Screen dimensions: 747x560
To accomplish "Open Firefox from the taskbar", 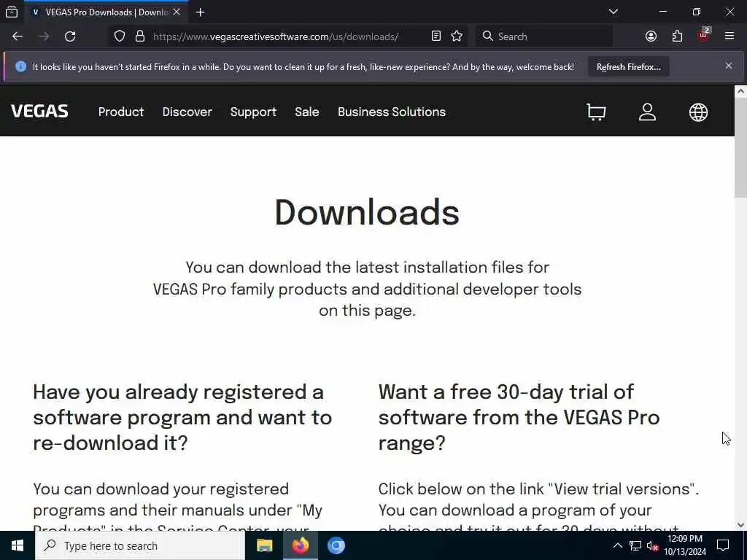I will [x=300, y=545].
